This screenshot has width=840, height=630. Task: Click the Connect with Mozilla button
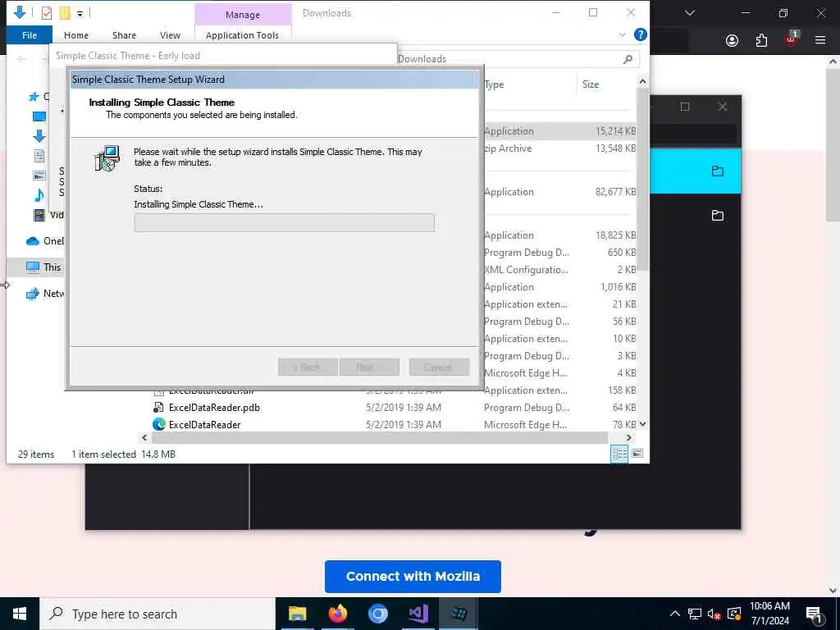[413, 577]
